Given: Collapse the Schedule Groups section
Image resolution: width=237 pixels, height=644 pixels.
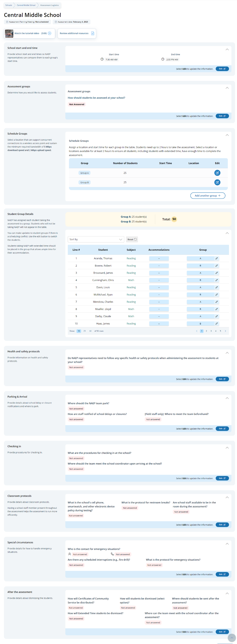Looking at the screenshot, I should [227, 135].
